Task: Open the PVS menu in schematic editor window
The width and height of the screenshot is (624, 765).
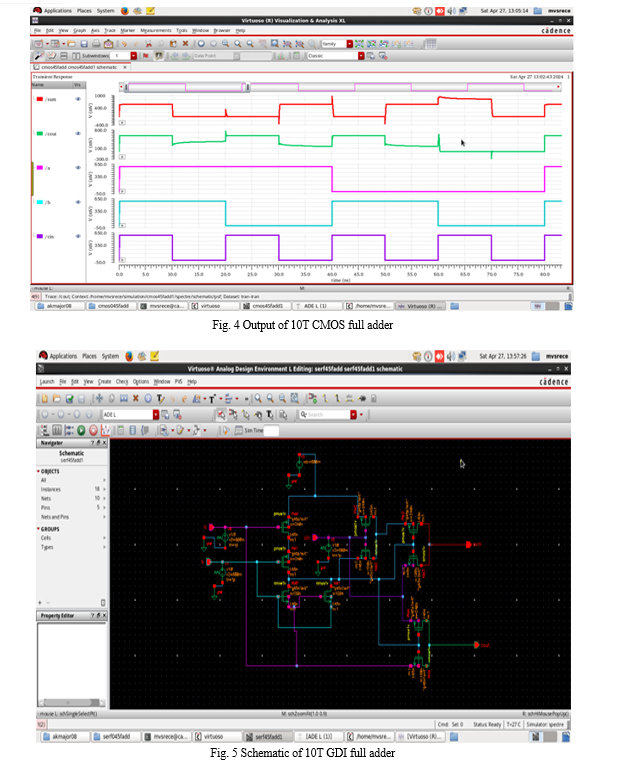Action: (x=179, y=382)
